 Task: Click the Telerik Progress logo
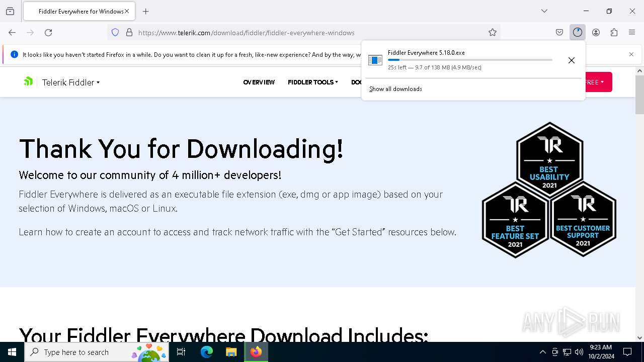pos(29,81)
